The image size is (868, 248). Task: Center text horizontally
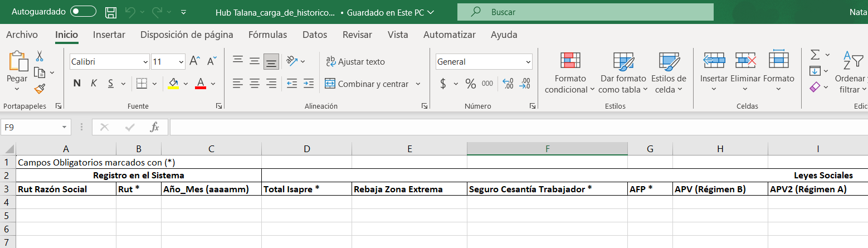pyautogui.click(x=255, y=84)
